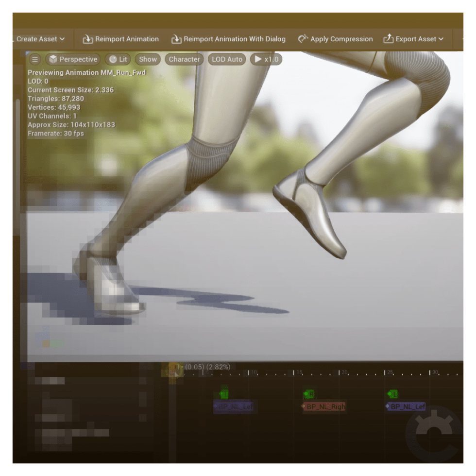Click the timeline playhead scrubber handle
This screenshot has width=476, height=476.
click(x=173, y=371)
